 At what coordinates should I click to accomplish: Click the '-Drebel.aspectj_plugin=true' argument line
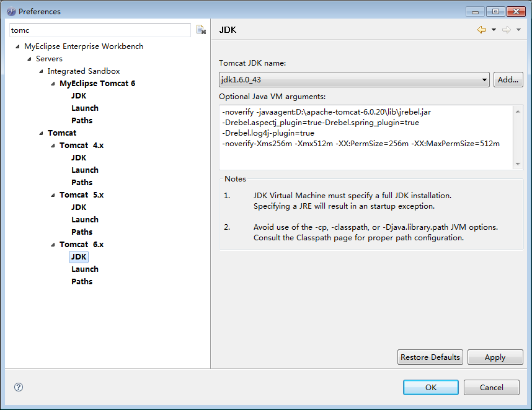click(x=321, y=123)
